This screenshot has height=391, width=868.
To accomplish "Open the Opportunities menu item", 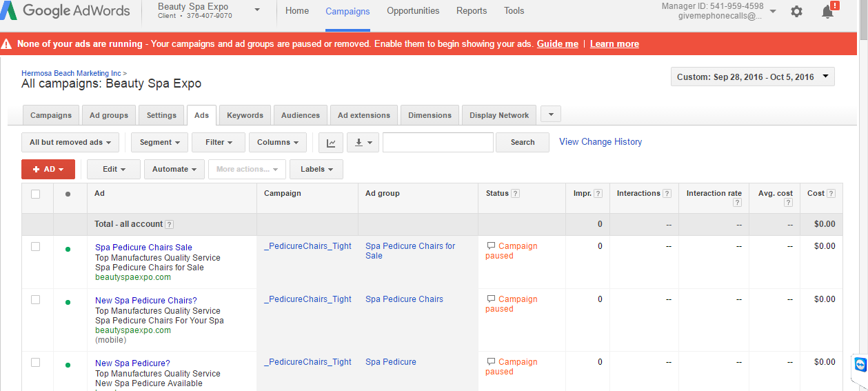I will (413, 11).
